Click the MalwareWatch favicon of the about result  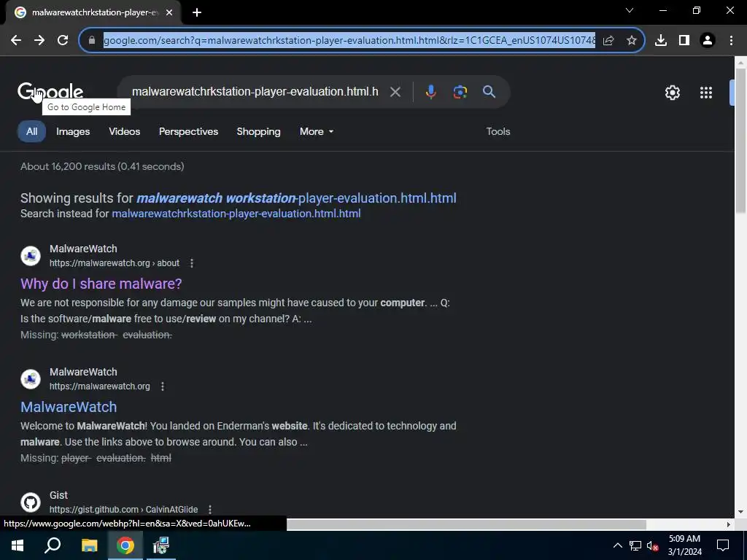[31, 256]
